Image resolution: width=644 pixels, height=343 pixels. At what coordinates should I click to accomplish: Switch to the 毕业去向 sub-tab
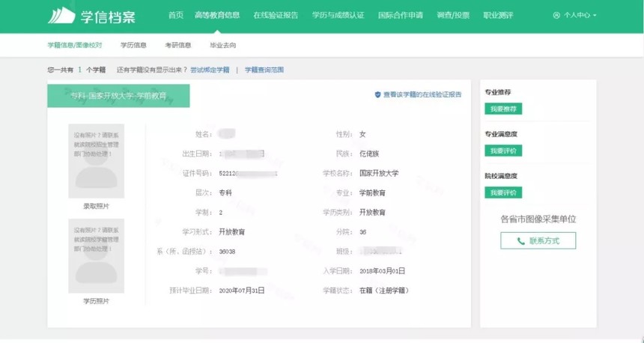(x=223, y=45)
